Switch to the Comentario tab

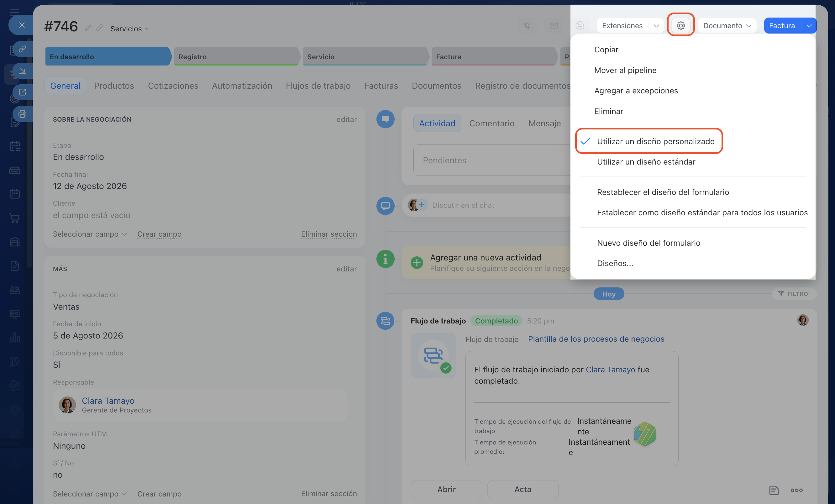tap(492, 123)
